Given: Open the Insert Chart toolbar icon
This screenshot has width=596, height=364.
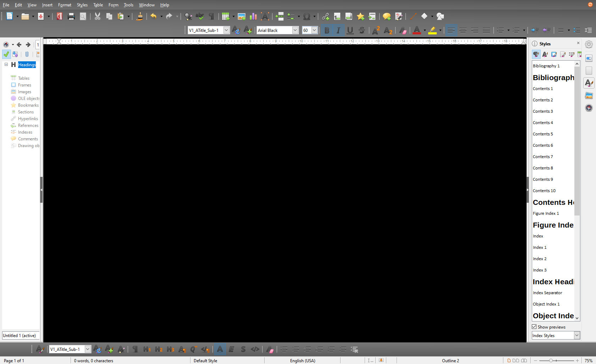Looking at the screenshot, I should [x=253, y=16].
